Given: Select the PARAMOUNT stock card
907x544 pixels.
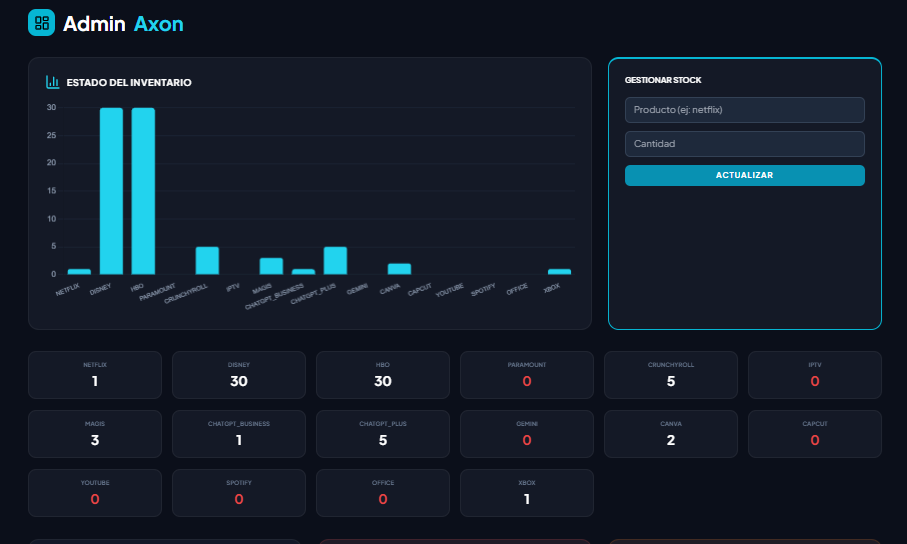Looking at the screenshot, I should (527, 375).
